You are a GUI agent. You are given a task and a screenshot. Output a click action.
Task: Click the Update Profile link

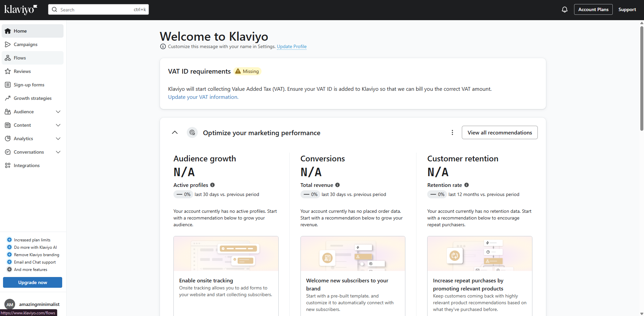tap(292, 46)
